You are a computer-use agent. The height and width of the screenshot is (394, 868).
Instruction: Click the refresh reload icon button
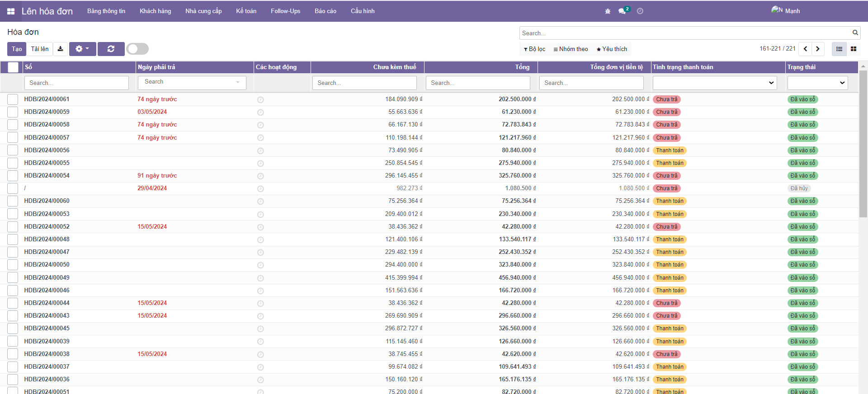pyautogui.click(x=111, y=49)
